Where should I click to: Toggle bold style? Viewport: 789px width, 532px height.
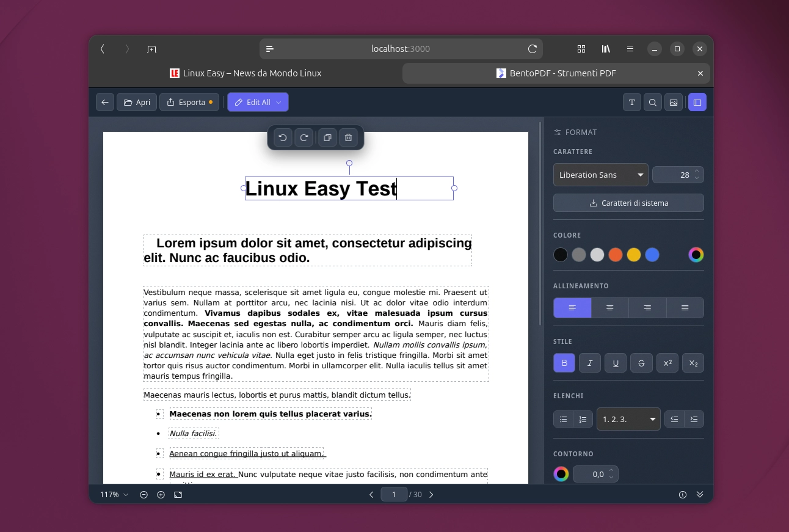564,363
